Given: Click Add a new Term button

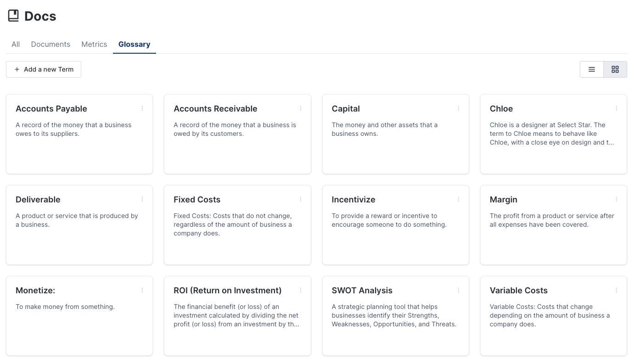Looking at the screenshot, I should (44, 69).
